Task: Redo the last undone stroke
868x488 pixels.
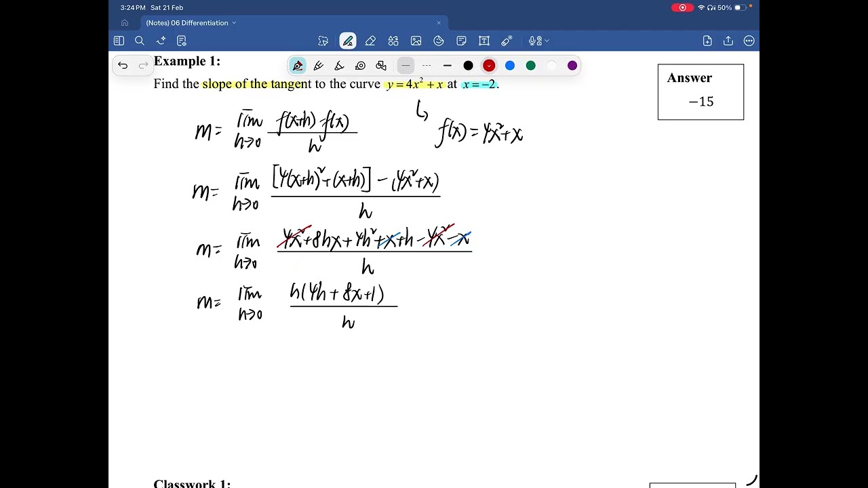Action: [143, 66]
